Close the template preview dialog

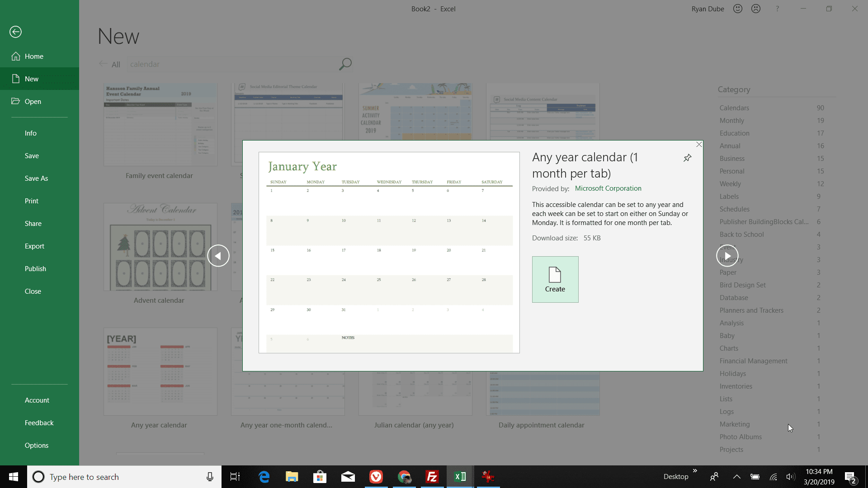tap(699, 145)
